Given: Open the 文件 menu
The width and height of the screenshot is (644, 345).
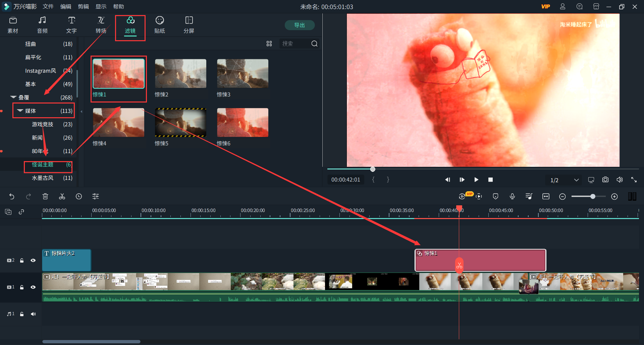Looking at the screenshot, I should [48, 7].
